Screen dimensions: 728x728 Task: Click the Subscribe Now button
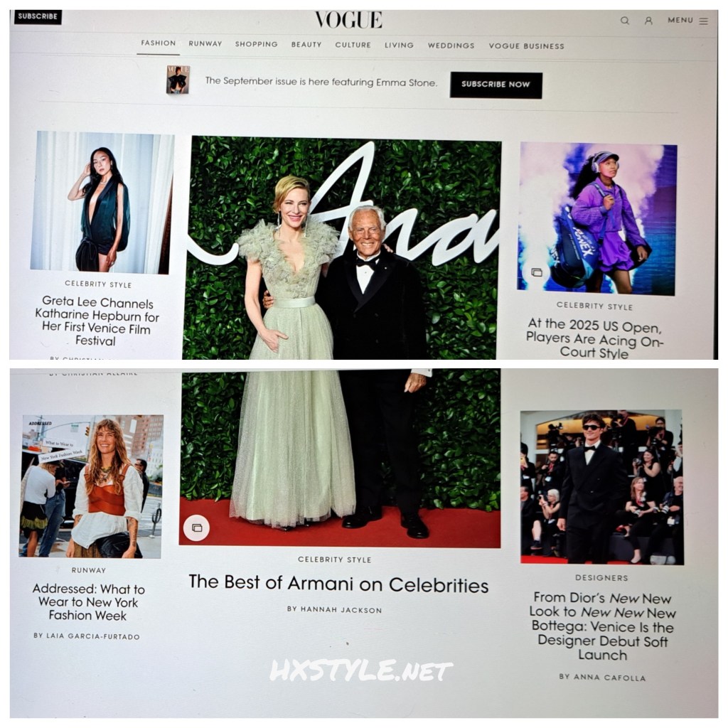click(x=496, y=85)
